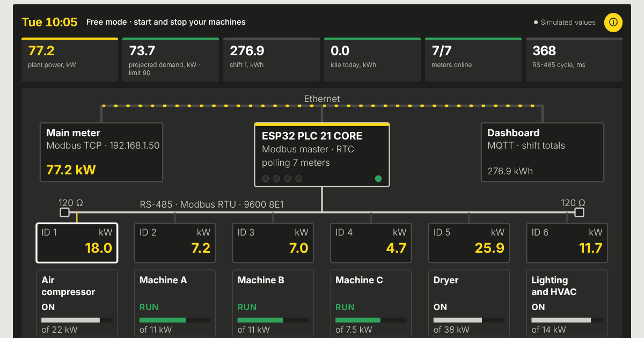Select meter ID 3 showing 7.0 kW
This screenshot has width=644, height=338.
click(273, 243)
